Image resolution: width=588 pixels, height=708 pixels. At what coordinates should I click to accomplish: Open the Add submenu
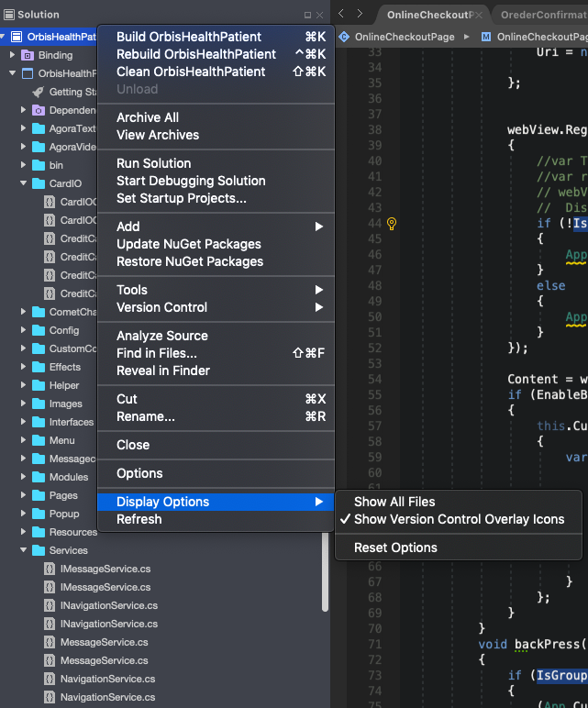click(216, 227)
